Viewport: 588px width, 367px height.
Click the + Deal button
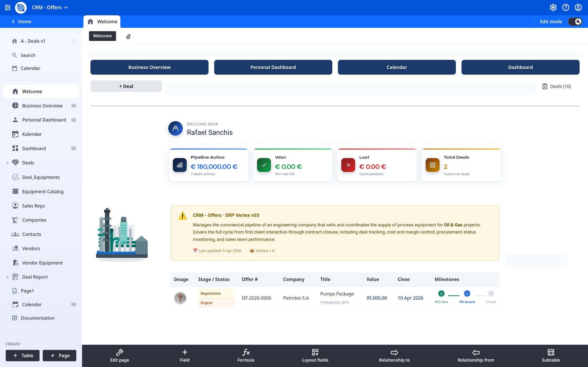tap(126, 86)
